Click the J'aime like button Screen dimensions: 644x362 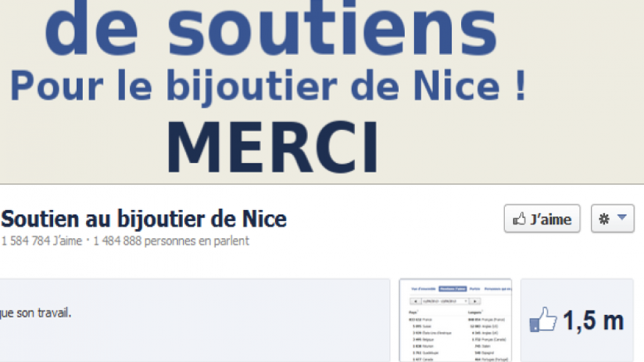pos(542,219)
